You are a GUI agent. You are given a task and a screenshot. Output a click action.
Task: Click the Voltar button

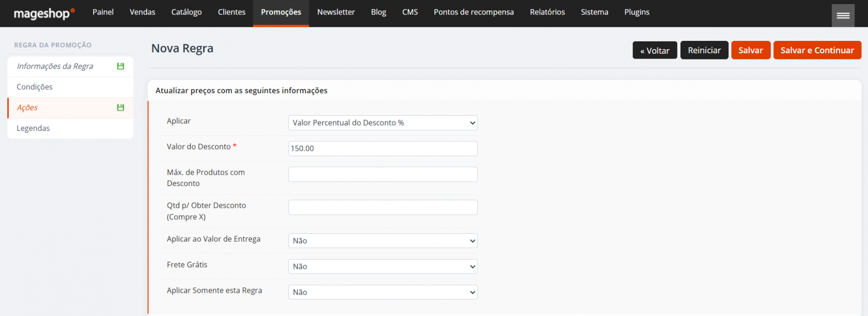coord(655,50)
